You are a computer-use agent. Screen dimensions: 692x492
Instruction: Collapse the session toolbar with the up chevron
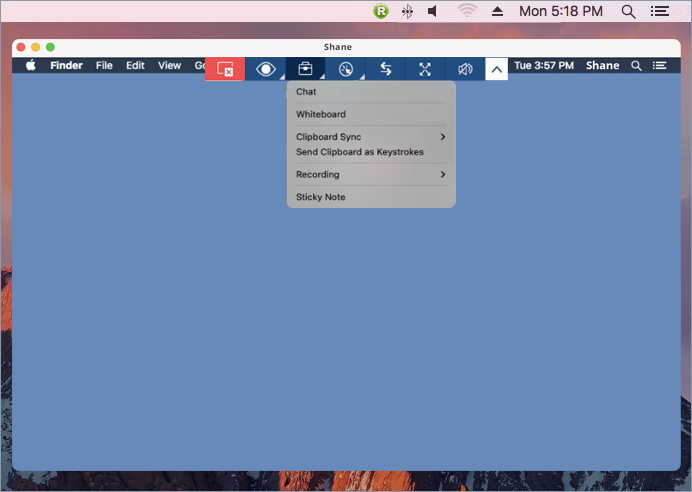click(x=497, y=69)
